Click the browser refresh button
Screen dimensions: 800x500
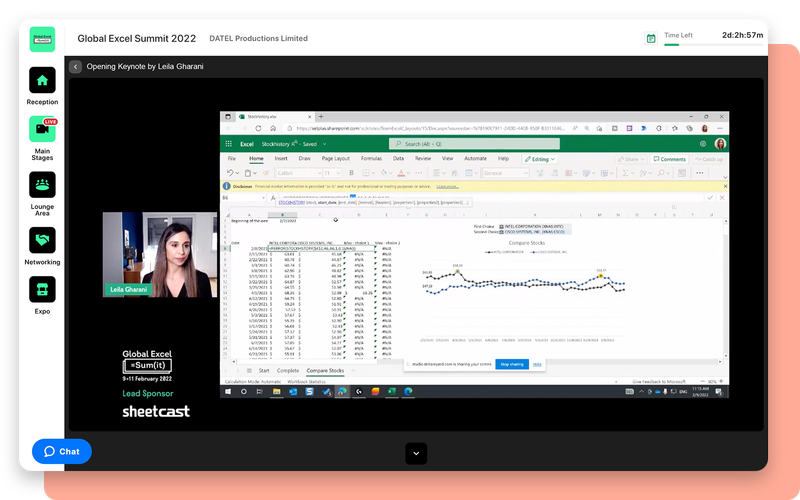[258, 129]
